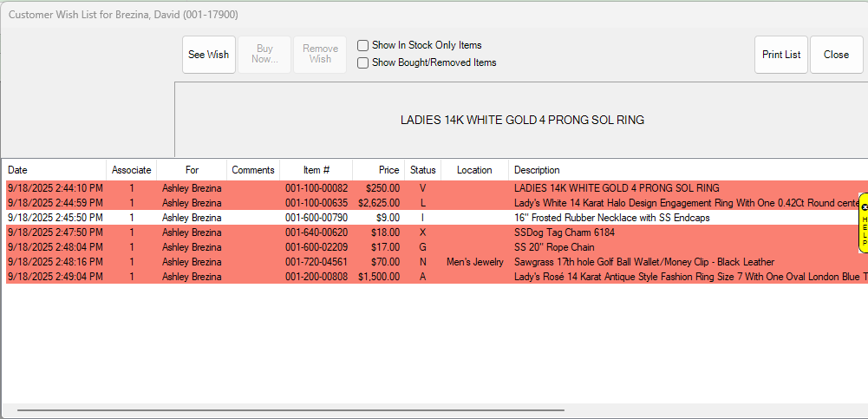Close the wish list window
The height and width of the screenshot is (419, 868).
(836, 55)
